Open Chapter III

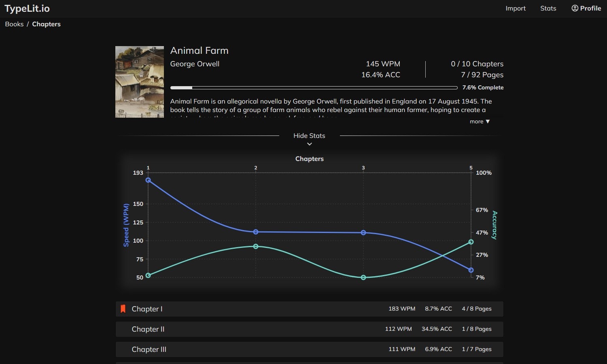coord(310,349)
